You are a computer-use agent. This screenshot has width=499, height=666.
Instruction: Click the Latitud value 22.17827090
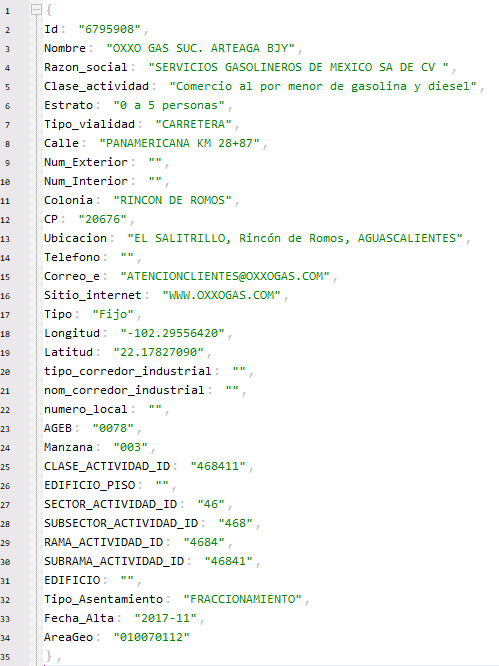158,352
